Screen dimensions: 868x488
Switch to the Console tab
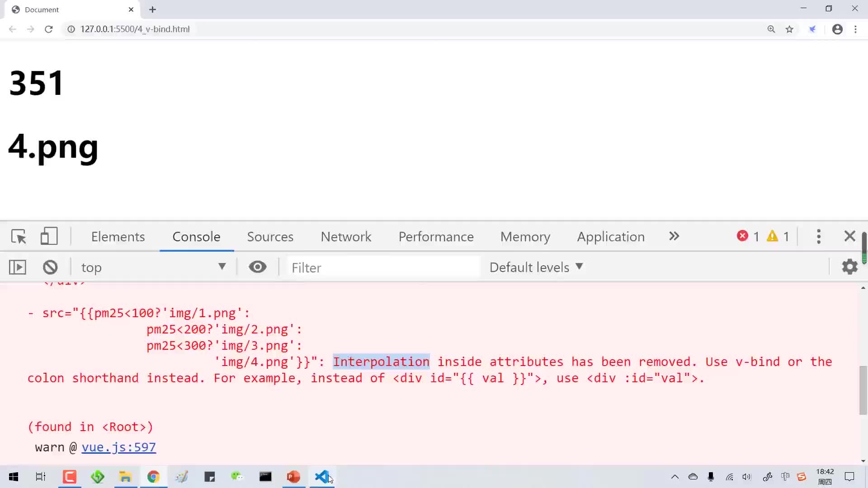196,237
